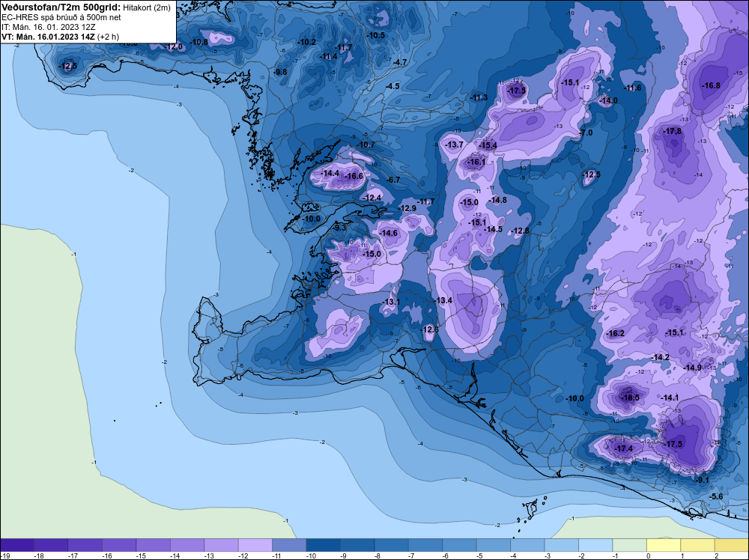Viewport: 749px width, 560px height.
Task: Click the temperature value '-15.4'
Action: pos(488,145)
